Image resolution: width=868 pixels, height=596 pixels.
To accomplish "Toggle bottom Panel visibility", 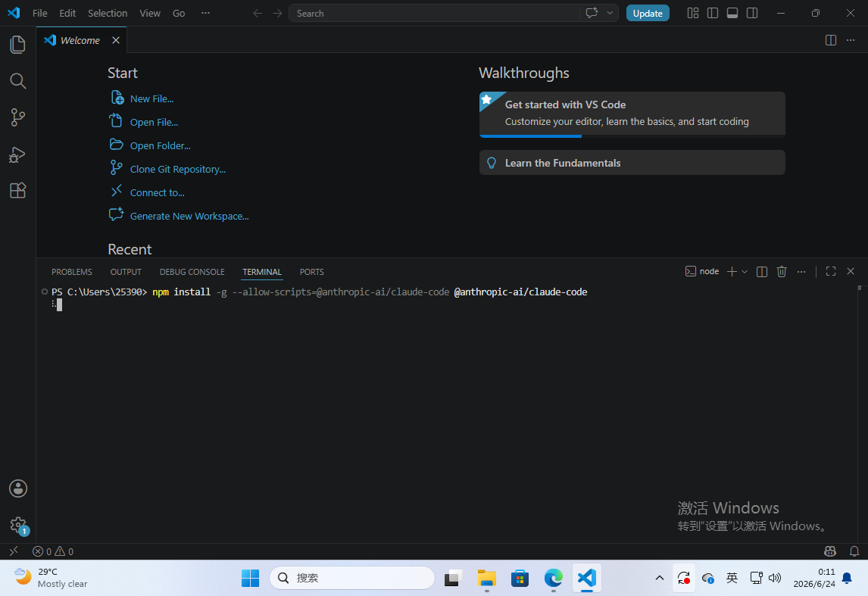I will coord(732,13).
